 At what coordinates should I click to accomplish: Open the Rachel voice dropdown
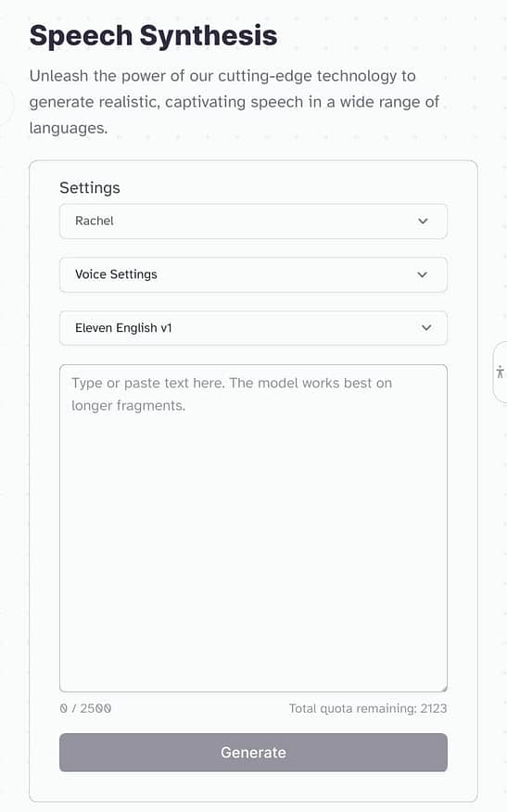point(253,222)
